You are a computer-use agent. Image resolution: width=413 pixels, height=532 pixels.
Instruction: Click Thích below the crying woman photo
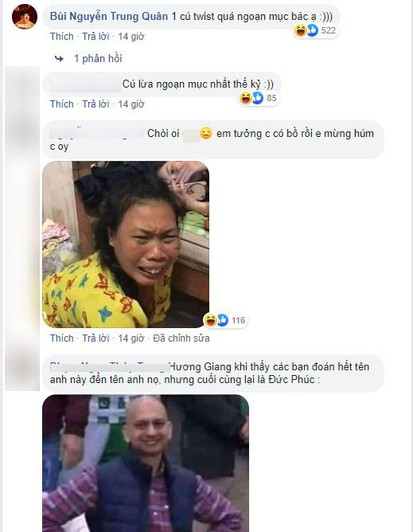(62, 338)
